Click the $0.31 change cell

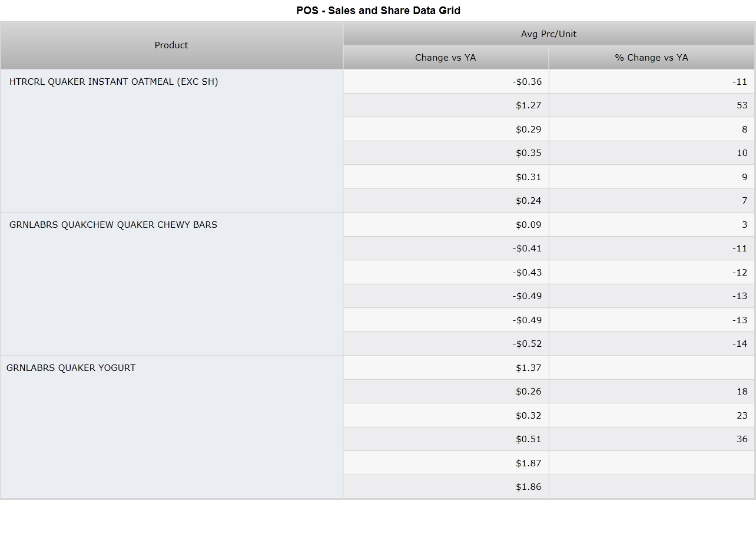pos(446,177)
